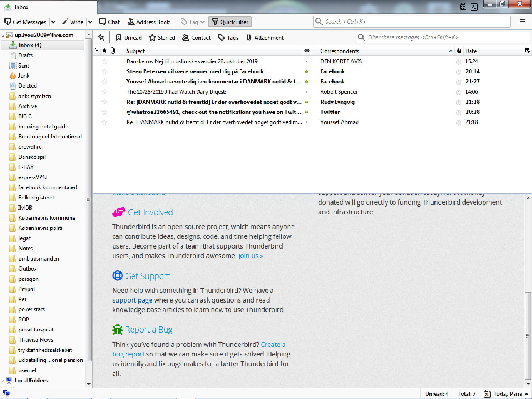Viewport: 532px width, 399px height.
Task: Click the global Search field
Action: coord(412,22)
